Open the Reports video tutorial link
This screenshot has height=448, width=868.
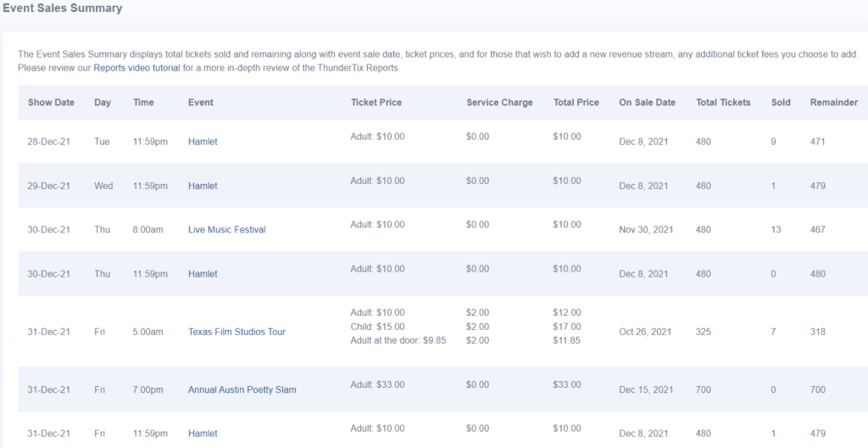[x=136, y=68]
